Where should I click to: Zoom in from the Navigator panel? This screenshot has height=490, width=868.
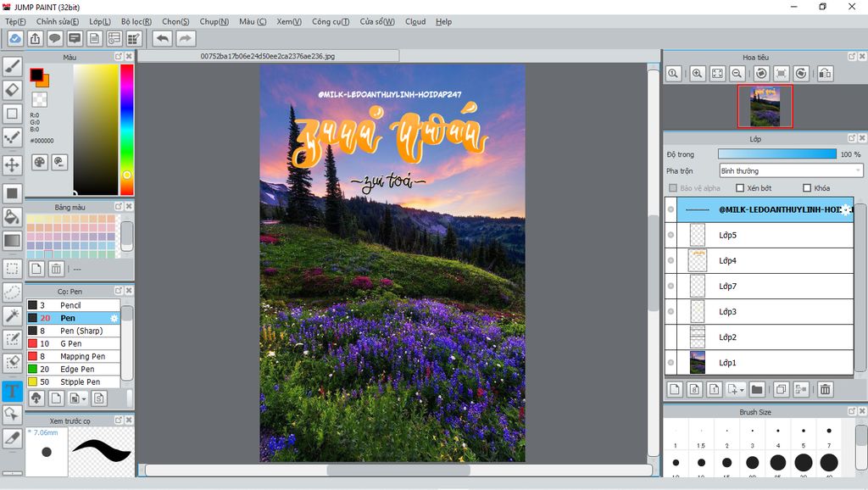[x=698, y=73]
